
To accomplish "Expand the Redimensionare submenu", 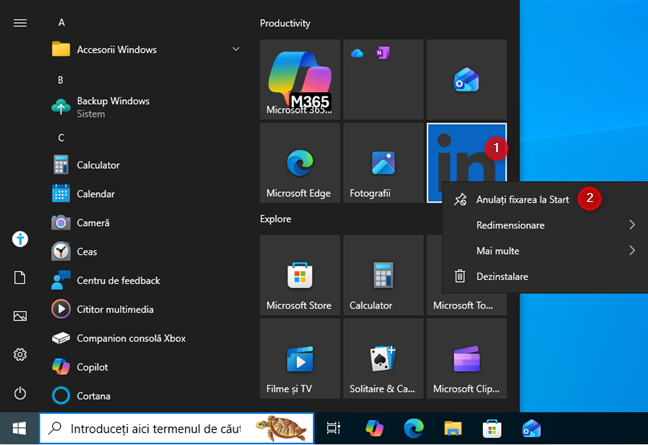I will (545, 225).
